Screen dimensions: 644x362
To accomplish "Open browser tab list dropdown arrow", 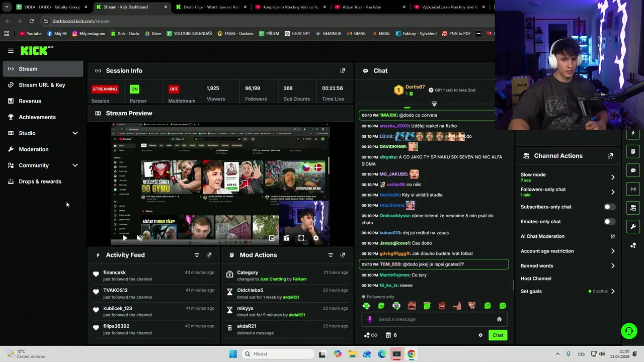I will click(7, 7).
